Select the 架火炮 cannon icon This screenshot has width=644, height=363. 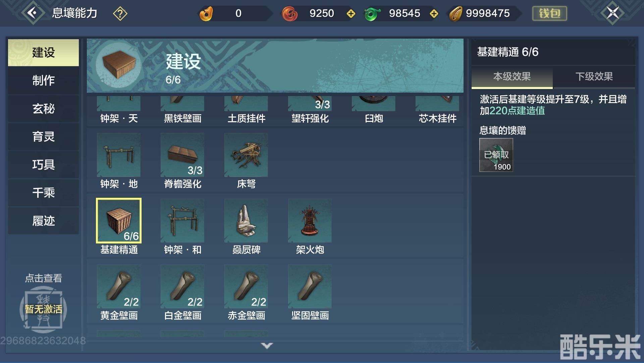pyautogui.click(x=310, y=221)
